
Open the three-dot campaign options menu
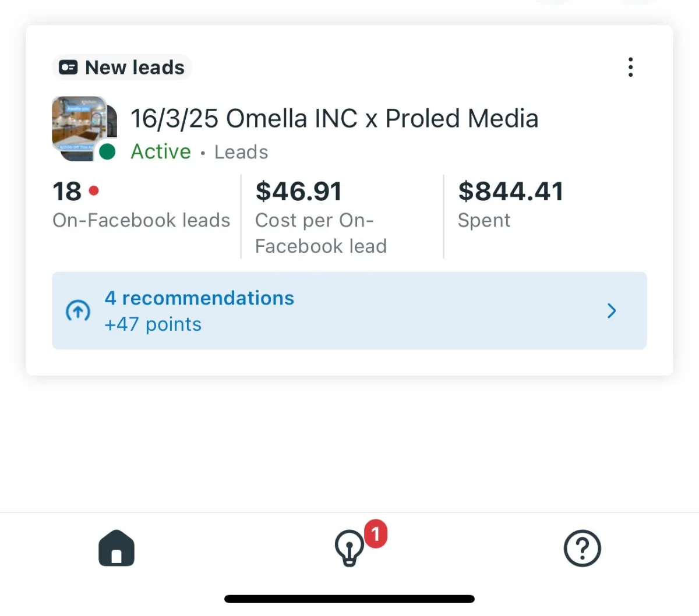[630, 68]
